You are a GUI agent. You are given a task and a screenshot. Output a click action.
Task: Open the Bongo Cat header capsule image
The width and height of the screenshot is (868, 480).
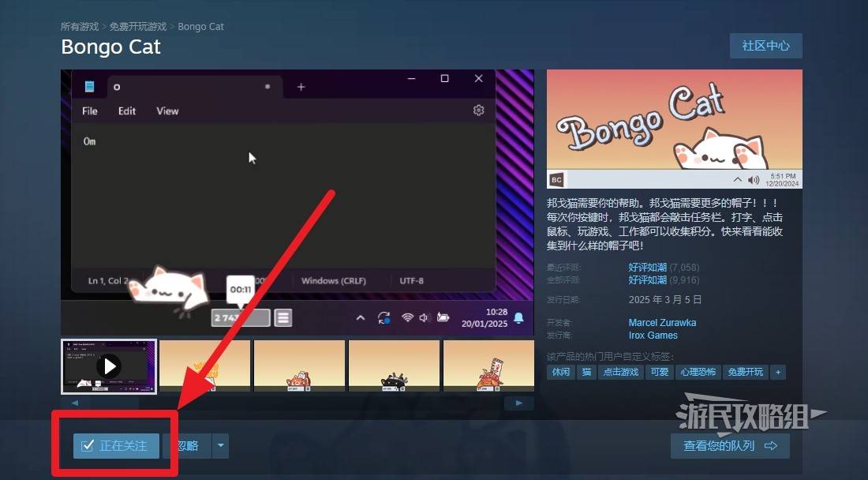(x=674, y=129)
